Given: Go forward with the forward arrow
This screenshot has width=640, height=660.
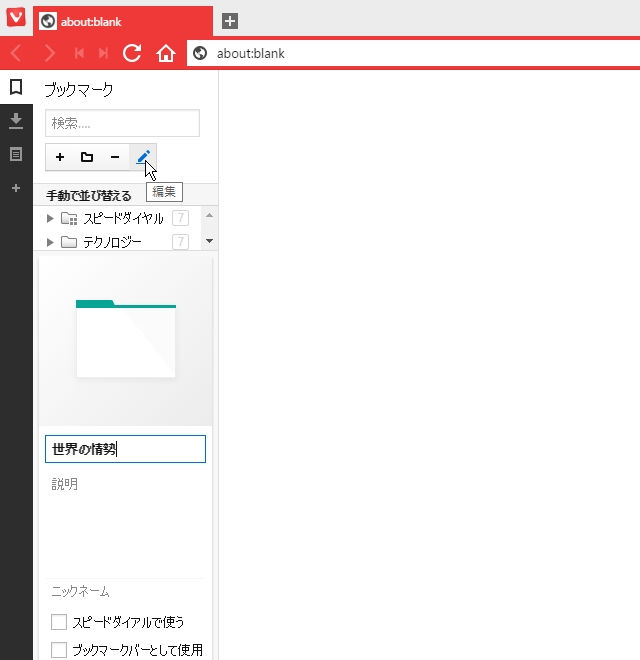Looking at the screenshot, I should click(x=50, y=53).
